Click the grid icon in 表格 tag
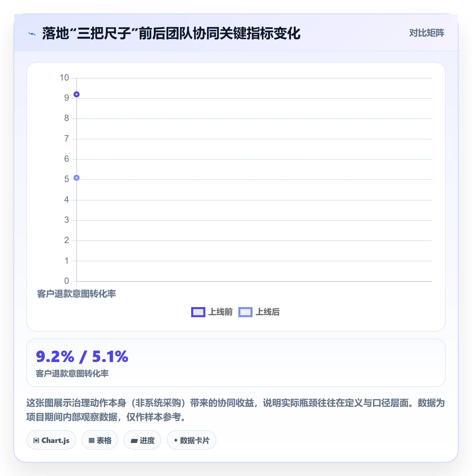Image resolution: width=472 pixels, height=476 pixels. (x=91, y=441)
